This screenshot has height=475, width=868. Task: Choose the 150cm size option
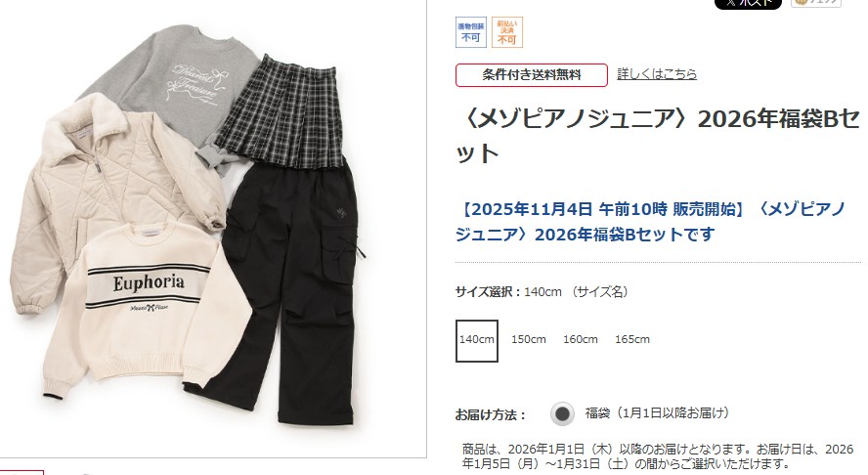point(528,339)
